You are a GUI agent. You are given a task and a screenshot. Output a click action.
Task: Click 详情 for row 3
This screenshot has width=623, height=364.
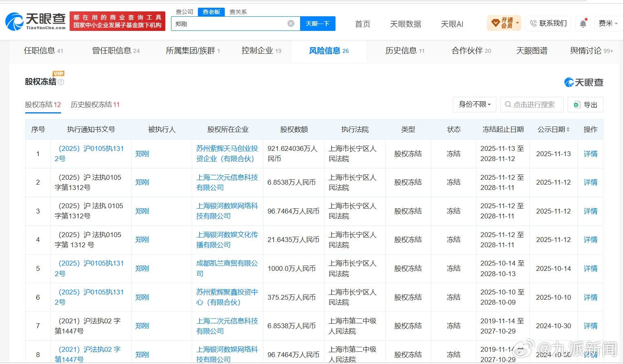click(590, 211)
